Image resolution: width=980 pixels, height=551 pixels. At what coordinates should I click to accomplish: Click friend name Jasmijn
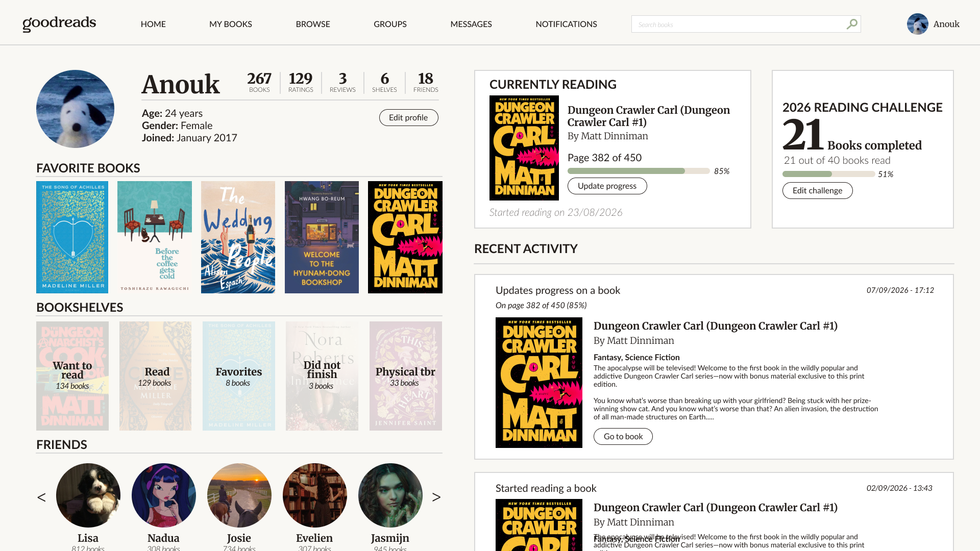(x=390, y=538)
